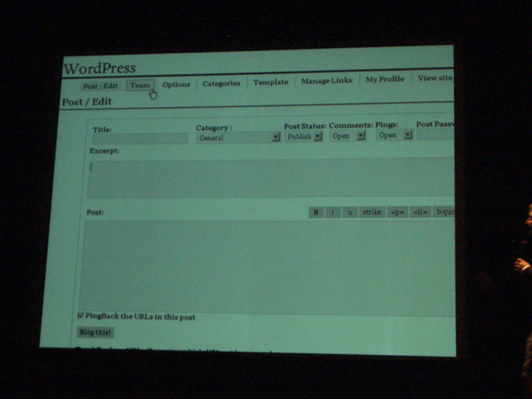Image resolution: width=532 pixels, height=399 pixels.
Task: Switch to the Template tab
Action: 270,82
